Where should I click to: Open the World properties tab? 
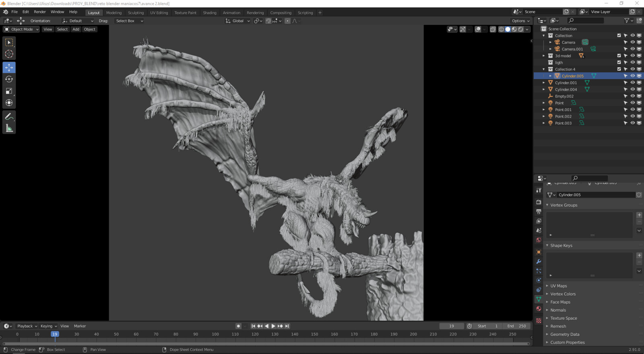pyautogui.click(x=539, y=240)
